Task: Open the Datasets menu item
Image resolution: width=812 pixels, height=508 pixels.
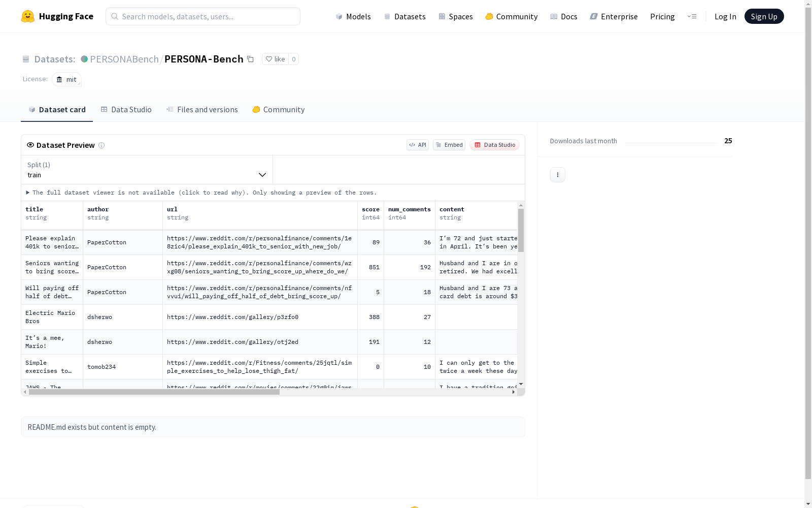Action: tap(404, 16)
